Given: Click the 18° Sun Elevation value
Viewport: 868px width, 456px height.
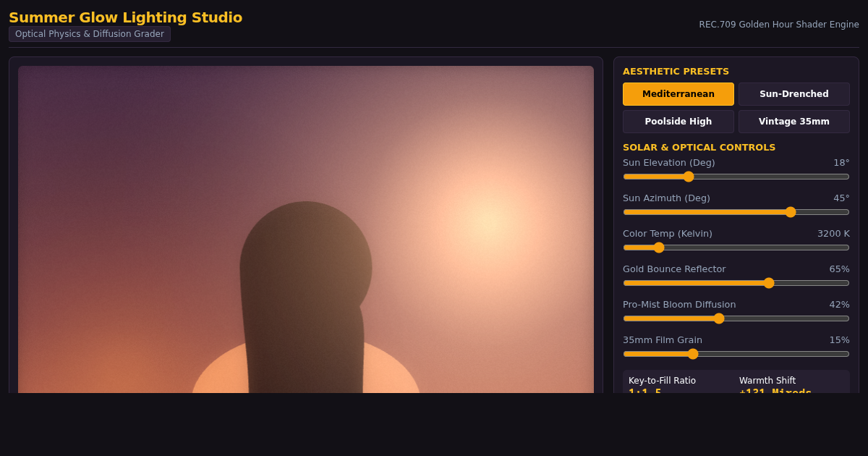Looking at the screenshot, I should (841, 163).
